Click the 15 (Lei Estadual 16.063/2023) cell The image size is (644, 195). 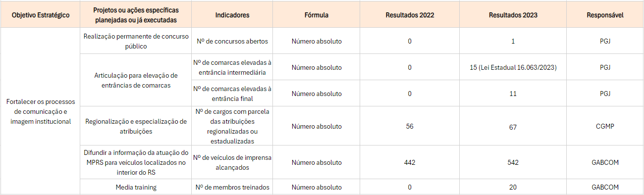click(513, 67)
